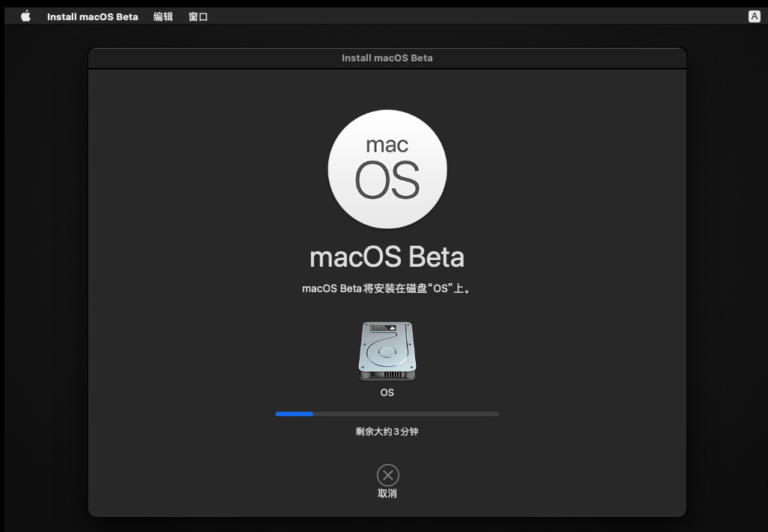Image resolution: width=768 pixels, height=532 pixels.
Task: Click the 取消 label
Action: 387,493
